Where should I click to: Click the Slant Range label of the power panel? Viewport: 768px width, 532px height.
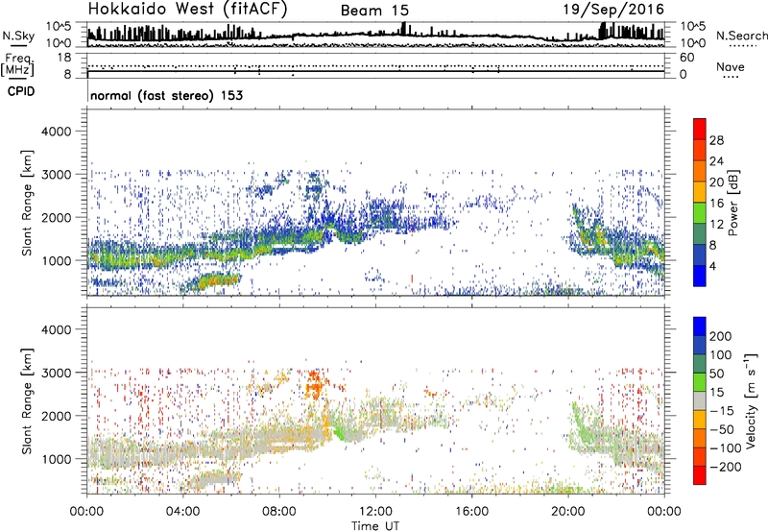pos(27,203)
